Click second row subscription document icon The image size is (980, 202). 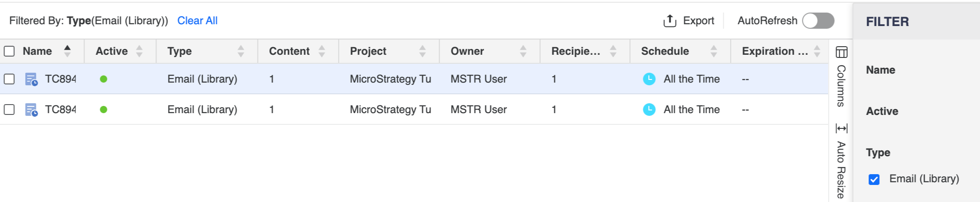click(31, 110)
